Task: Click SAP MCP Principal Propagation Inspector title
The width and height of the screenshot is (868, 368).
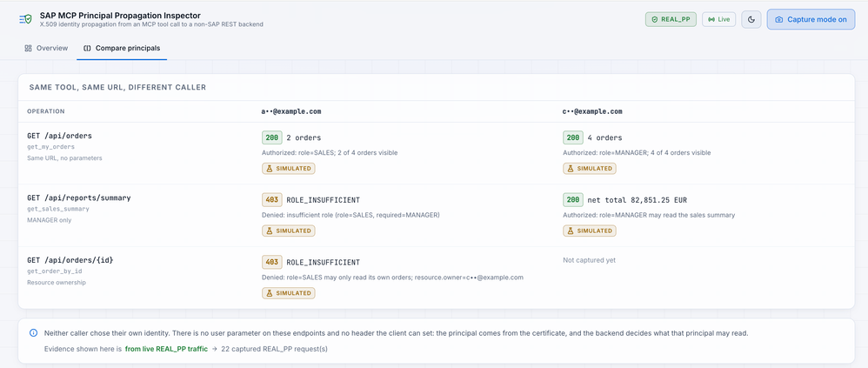Action: 120,16
